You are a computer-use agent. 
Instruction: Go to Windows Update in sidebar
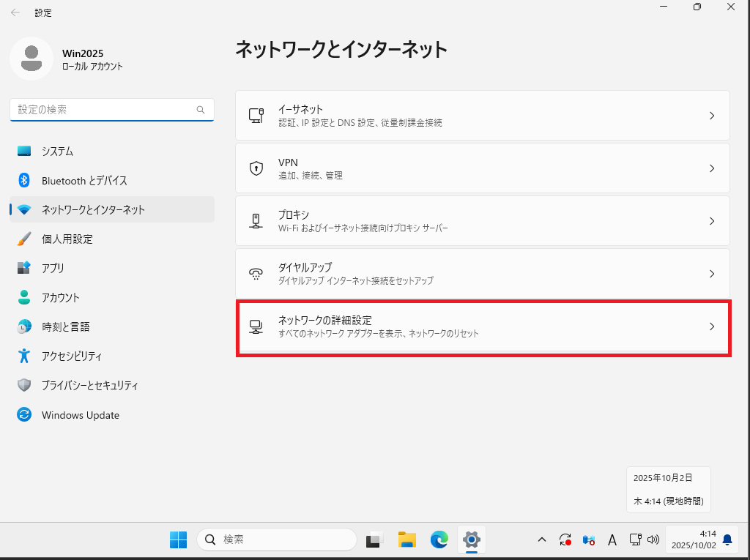click(80, 415)
